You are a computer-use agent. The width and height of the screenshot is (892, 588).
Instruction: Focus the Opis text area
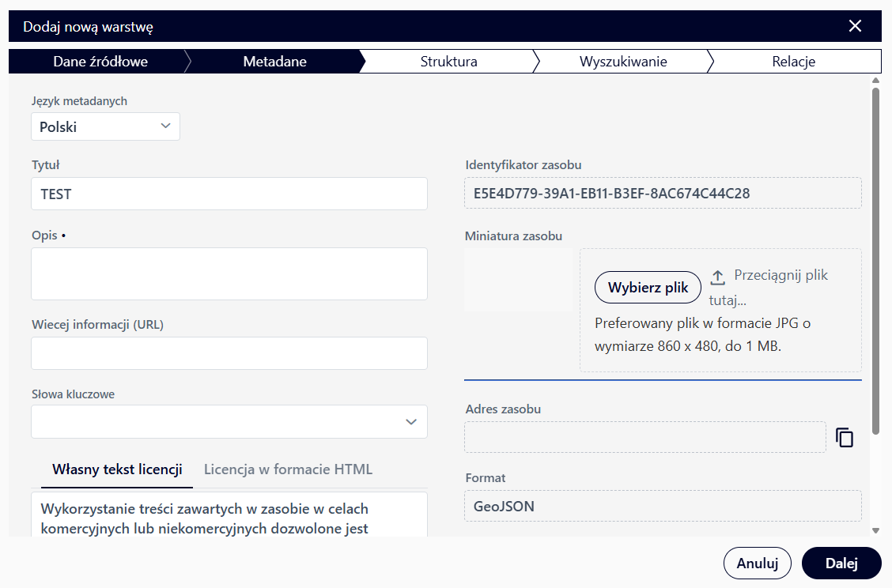click(x=229, y=273)
